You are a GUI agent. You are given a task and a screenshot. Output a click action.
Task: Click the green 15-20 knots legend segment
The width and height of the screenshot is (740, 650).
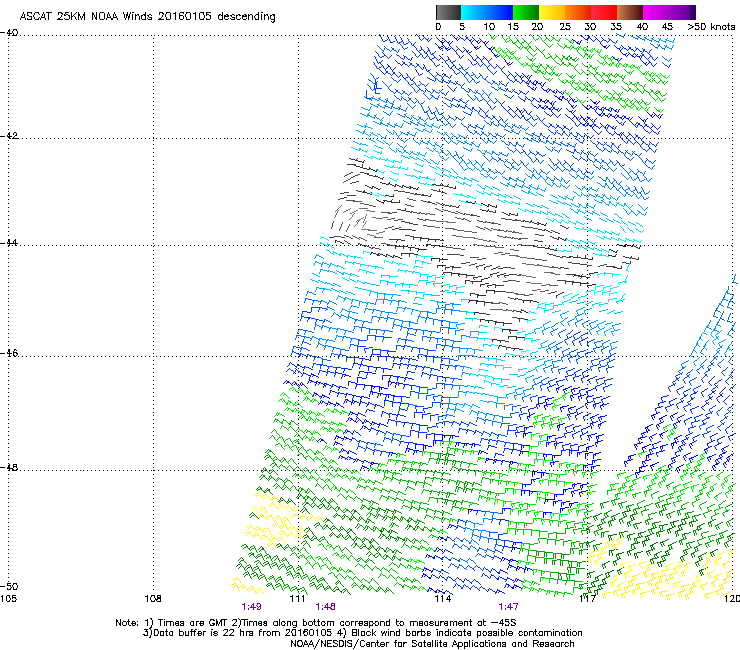click(525, 12)
